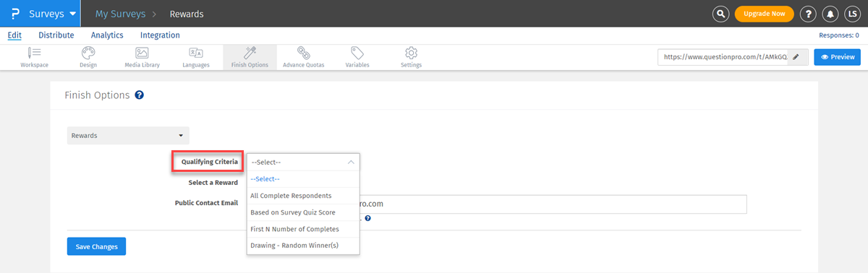Switch to the Analytics tab
This screenshot has width=868, height=273.
[107, 35]
